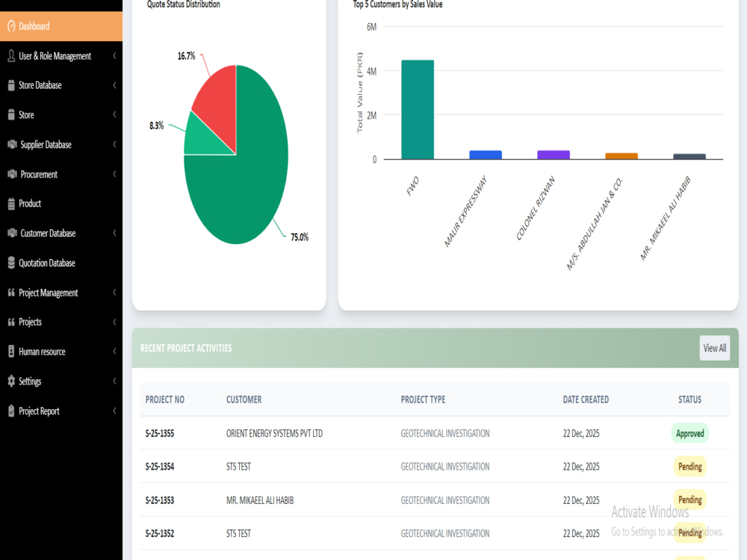Click the PROJECT NO column header
The width and height of the screenshot is (747, 560).
(165, 399)
